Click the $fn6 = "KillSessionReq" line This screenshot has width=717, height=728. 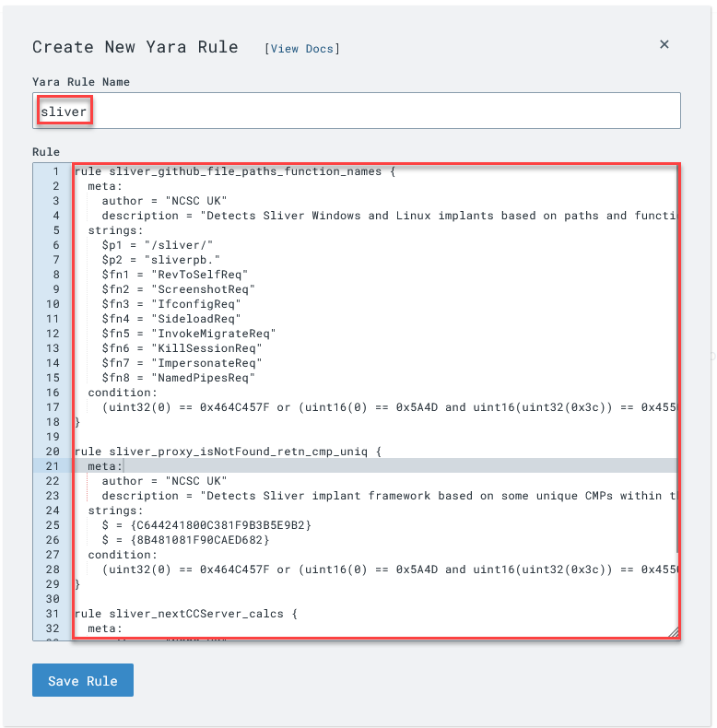pos(182,348)
